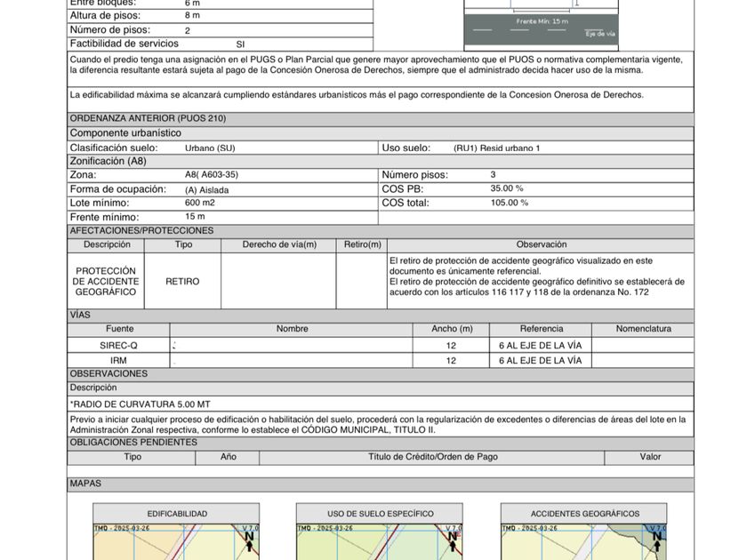Click the 'Ancho (m)' column header
Image resolution: width=747 pixels, height=560 pixels.
click(x=452, y=329)
